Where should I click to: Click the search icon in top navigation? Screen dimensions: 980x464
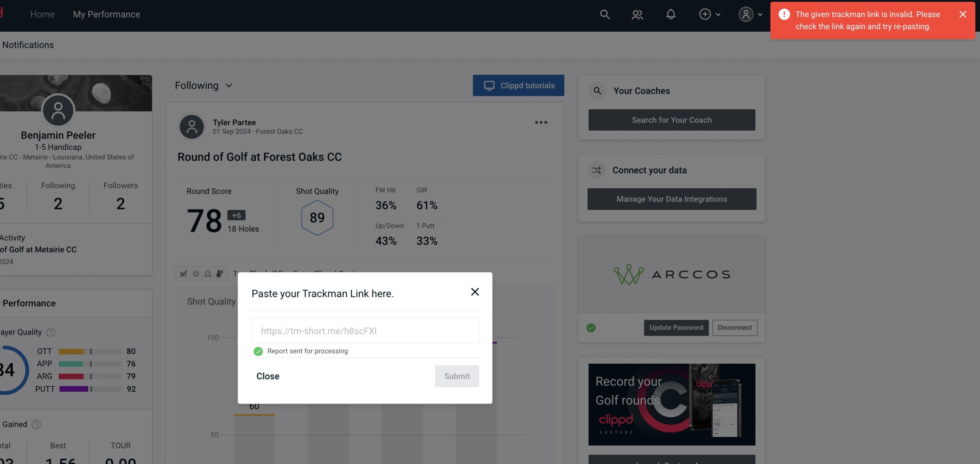tap(604, 14)
